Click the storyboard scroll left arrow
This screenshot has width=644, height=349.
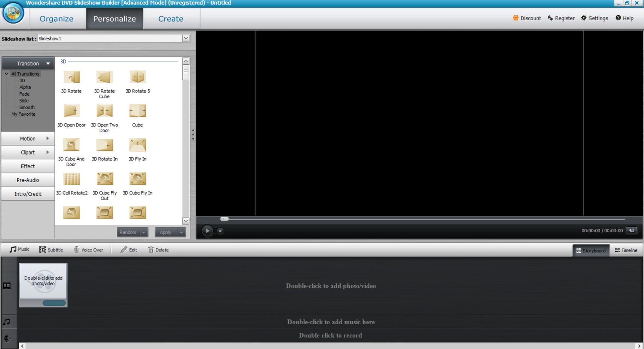(22, 346)
